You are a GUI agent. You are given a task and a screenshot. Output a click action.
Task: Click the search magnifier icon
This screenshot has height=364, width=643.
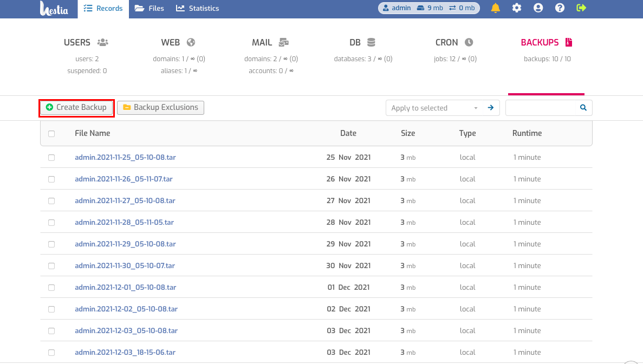tap(583, 108)
